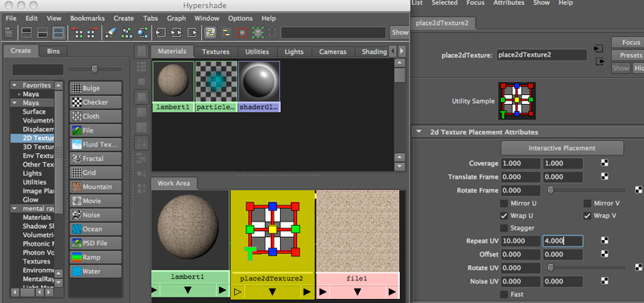Enable the Mirror U checkbox
Viewport: 644px width, 303px height.
pyautogui.click(x=504, y=203)
